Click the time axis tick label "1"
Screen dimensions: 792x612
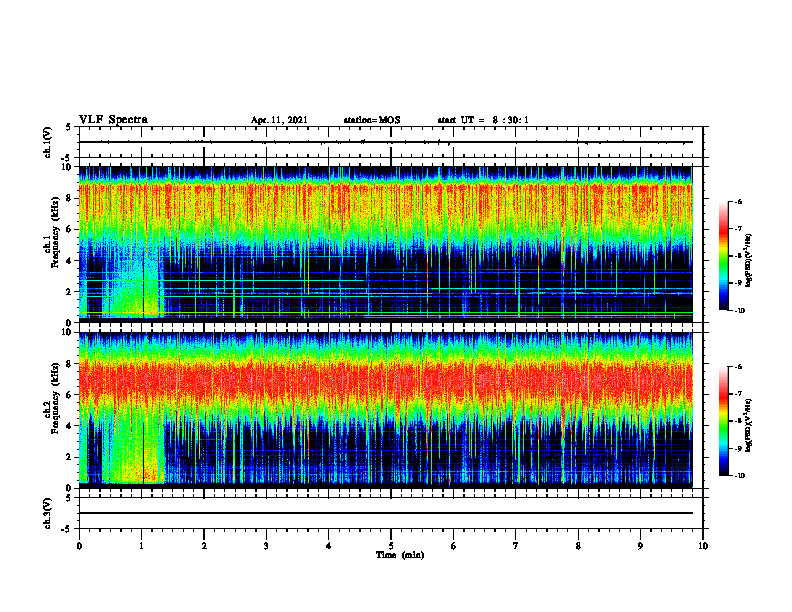click(x=141, y=546)
